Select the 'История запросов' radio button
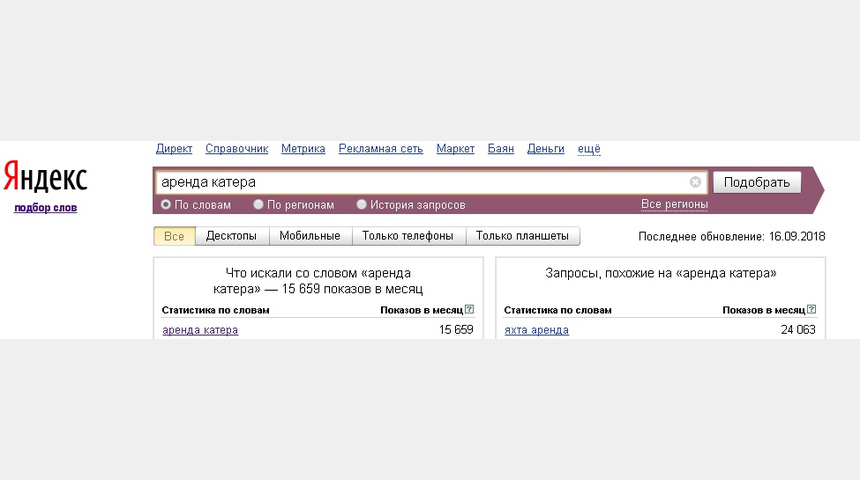The width and height of the screenshot is (860, 480). [x=361, y=205]
